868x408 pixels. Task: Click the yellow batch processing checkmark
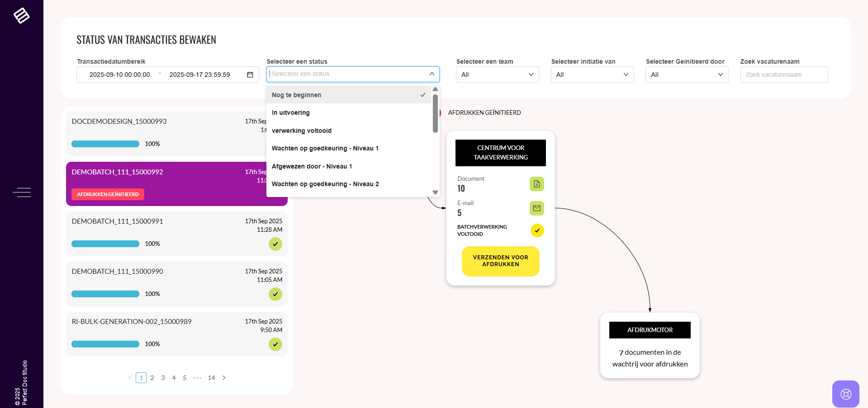[537, 230]
